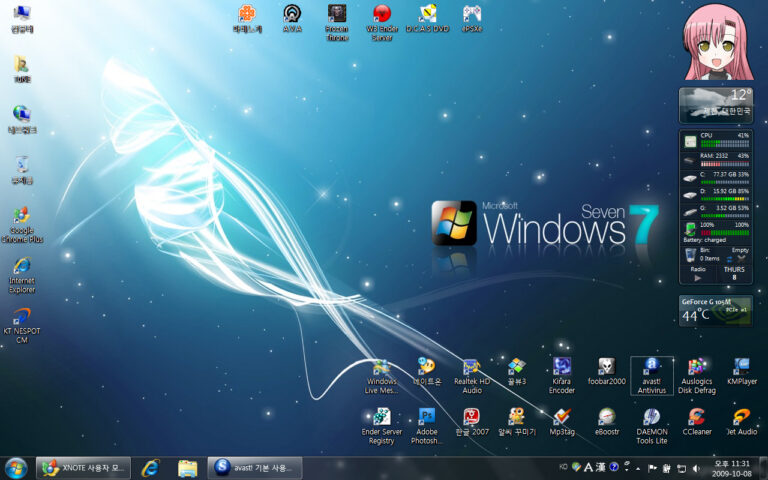Open DAEMON Tools Lite shortcut
The width and height of the screenshot is (768, 480).
(x=651, y=426)
